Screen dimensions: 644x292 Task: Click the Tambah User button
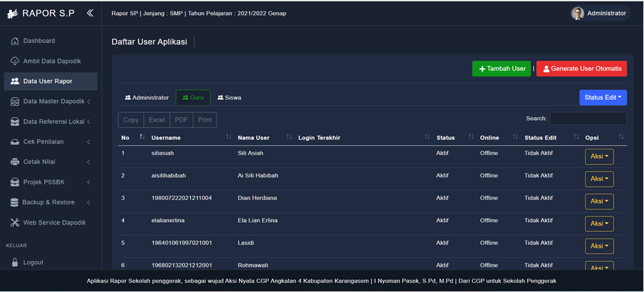501,69
